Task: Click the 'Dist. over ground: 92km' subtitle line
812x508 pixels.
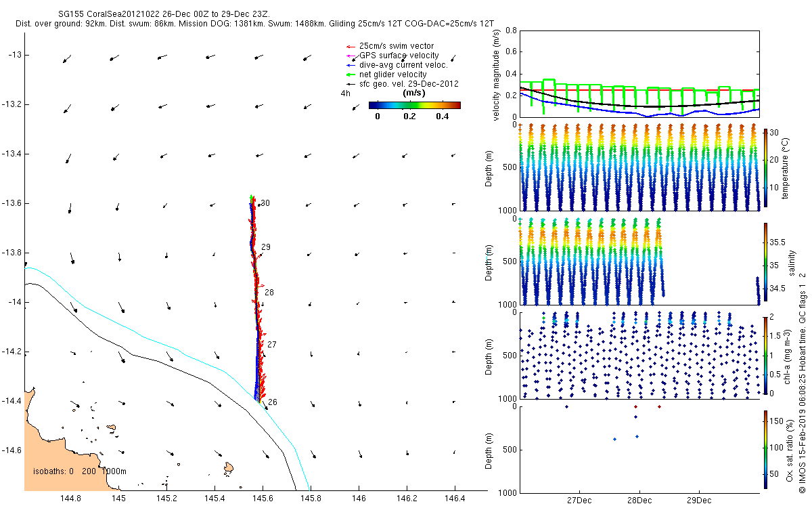Action: pyautogui.click(x=254, y=24)
